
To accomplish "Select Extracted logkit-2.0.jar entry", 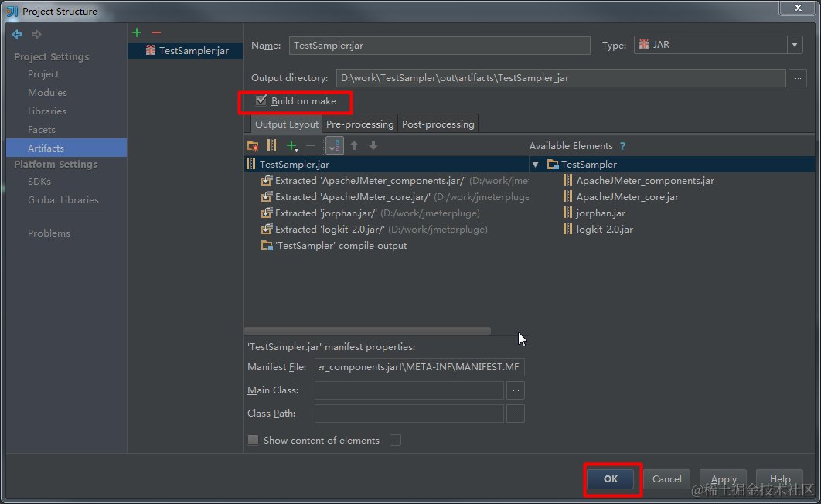I will [374, 230].
